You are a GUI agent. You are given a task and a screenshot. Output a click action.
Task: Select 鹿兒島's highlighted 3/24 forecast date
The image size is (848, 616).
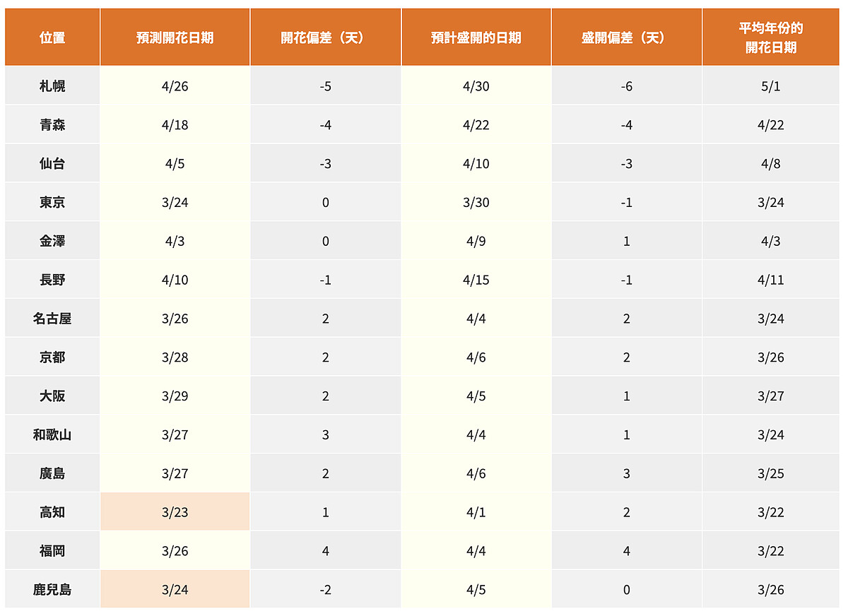tap(175, 590)
